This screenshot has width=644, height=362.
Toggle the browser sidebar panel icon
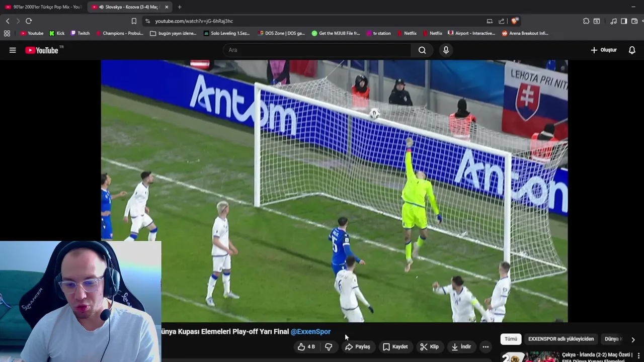(x=624, y=21)
